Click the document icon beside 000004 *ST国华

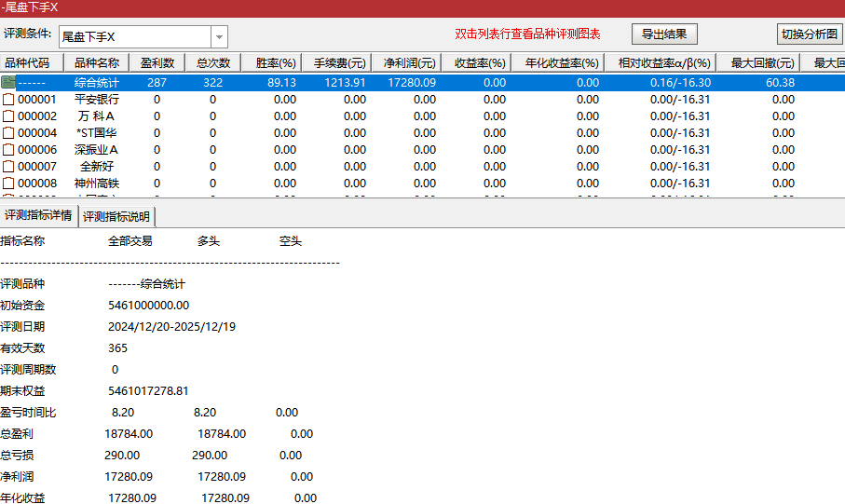tap(8, 133)
